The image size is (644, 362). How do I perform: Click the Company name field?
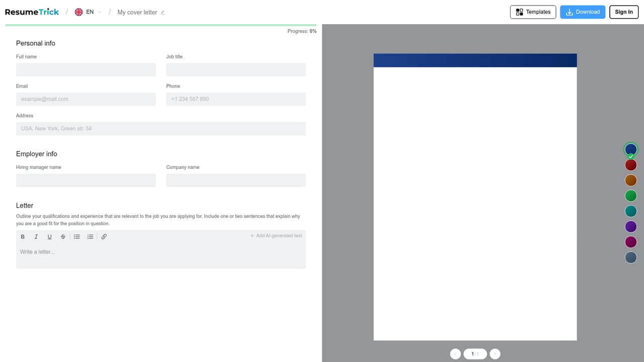[x=236, y=180]
